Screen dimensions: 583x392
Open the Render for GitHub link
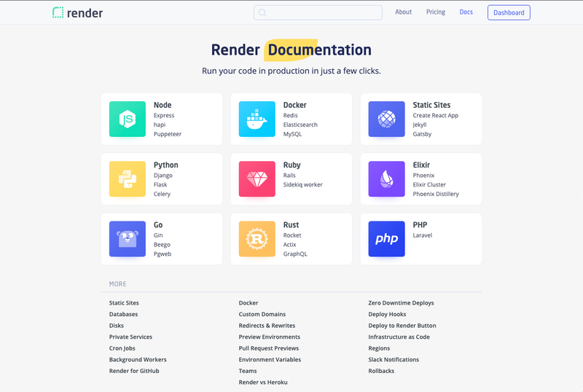click(134, 371)
